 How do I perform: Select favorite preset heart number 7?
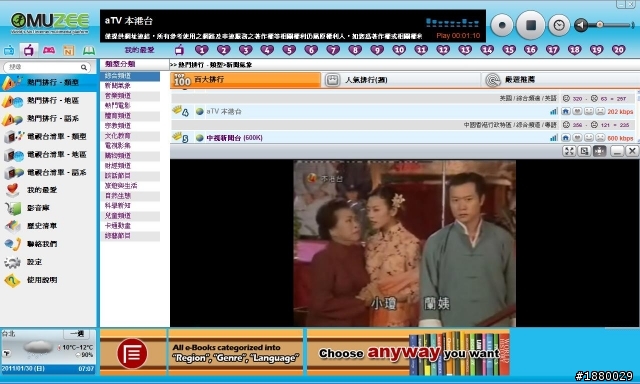[x=333, y=50]
